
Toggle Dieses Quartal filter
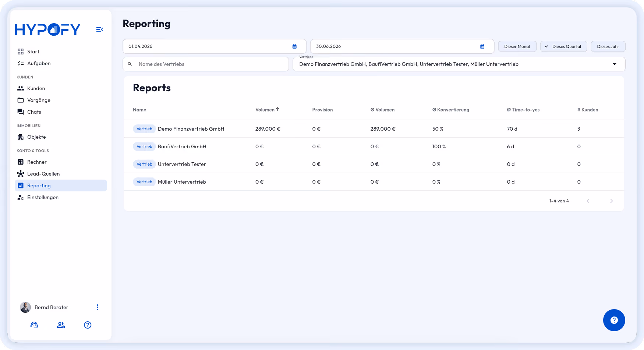[x=563, y=46]
